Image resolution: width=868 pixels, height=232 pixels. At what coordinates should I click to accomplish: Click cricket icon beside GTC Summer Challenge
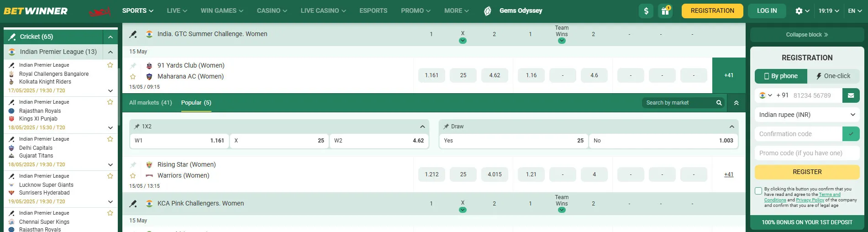(x=133, y=34)
